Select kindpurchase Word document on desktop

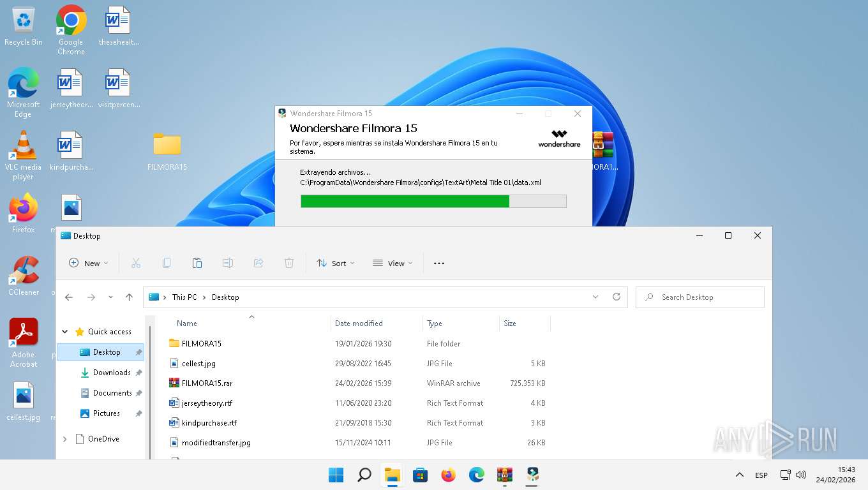(71, 151)
